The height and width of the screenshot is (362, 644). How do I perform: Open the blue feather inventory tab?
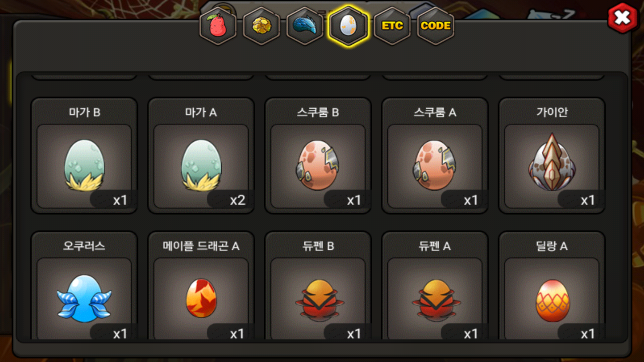click(x=305, y=26)
